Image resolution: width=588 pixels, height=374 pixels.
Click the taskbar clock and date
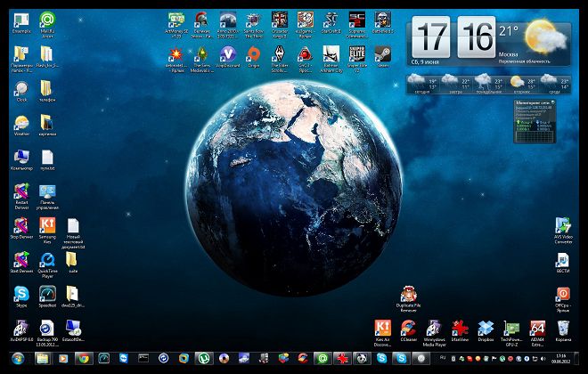click(561, 359)
